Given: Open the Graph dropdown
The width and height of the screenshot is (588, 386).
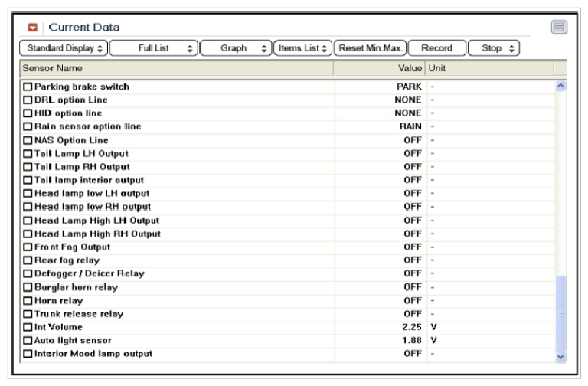Looking at the screenshot, I should (236, 48).
